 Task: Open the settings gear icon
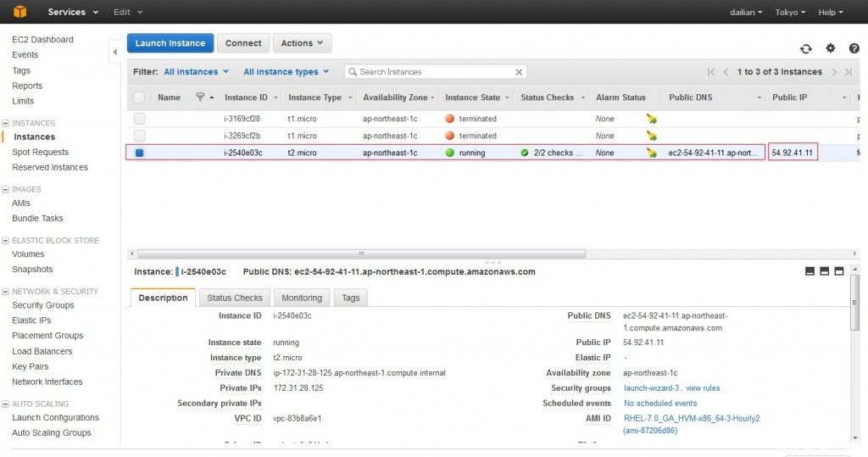point(830,49)
